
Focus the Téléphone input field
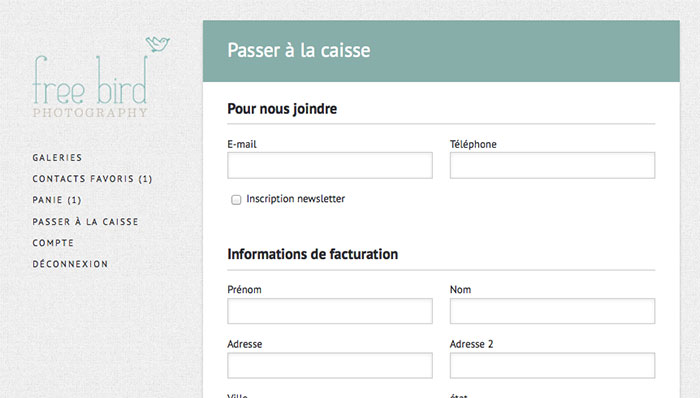coord(552,166)
